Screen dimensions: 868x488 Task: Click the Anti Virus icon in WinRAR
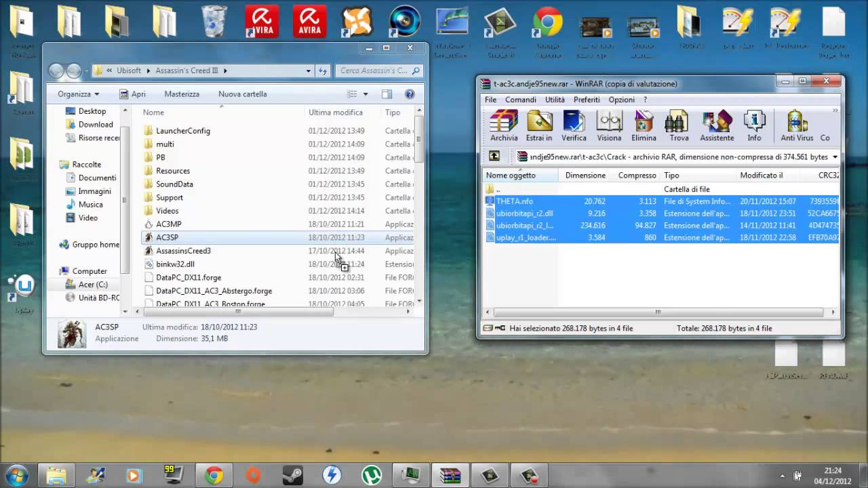(797, 126)
